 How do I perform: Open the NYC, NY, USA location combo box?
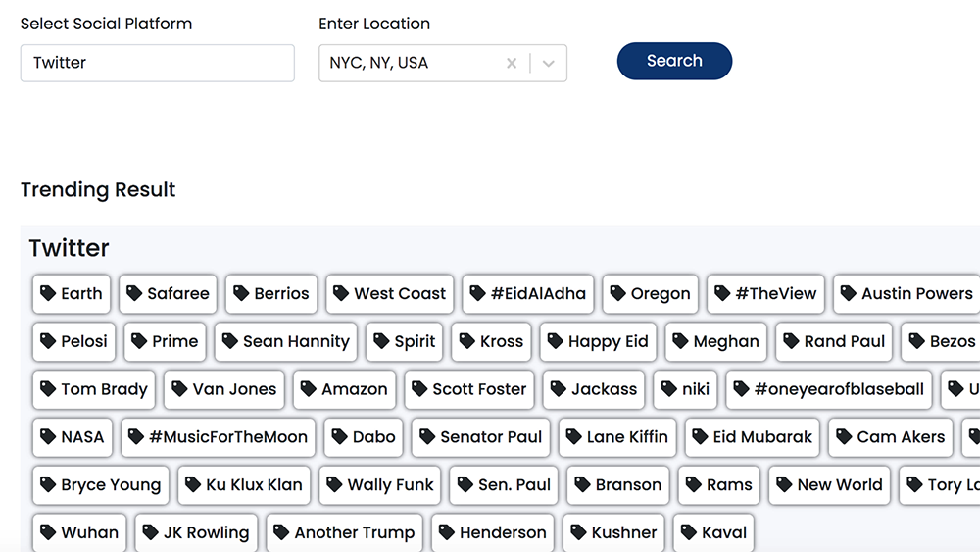coord(412,63)
